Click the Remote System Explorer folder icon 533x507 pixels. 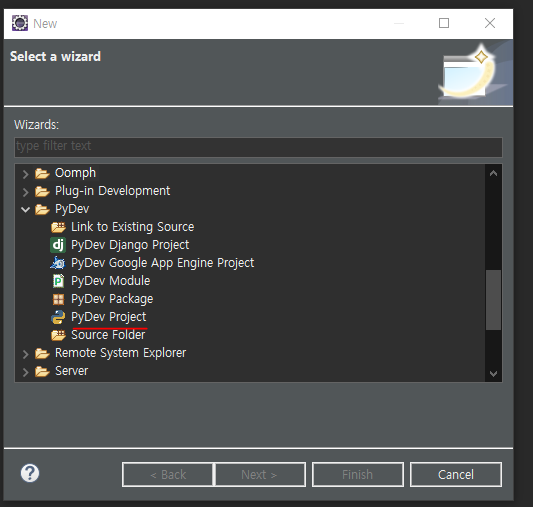pos(42,353)
